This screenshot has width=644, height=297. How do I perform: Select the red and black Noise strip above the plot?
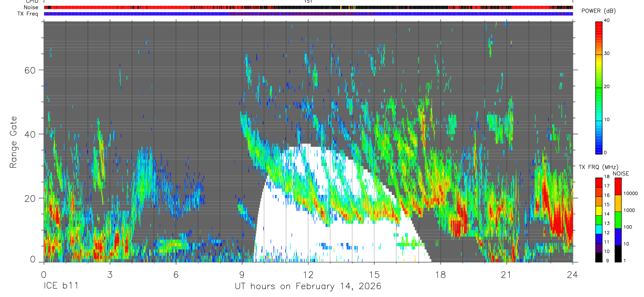(x=308, y=8)
